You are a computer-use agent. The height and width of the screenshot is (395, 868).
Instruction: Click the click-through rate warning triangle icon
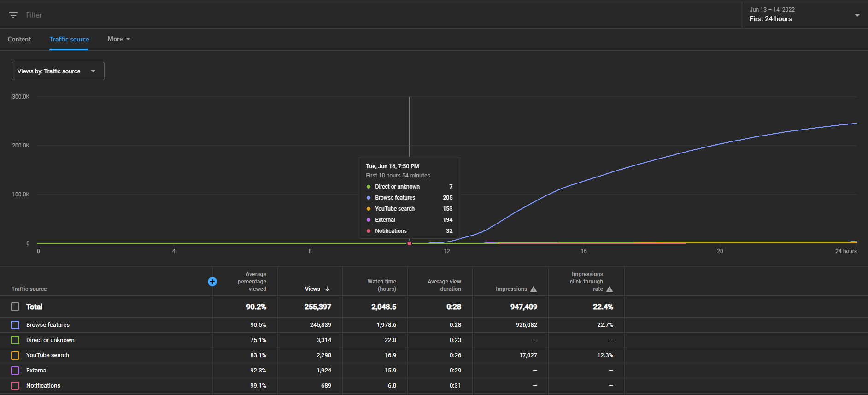pyautogui.click(x=610, y=289)
